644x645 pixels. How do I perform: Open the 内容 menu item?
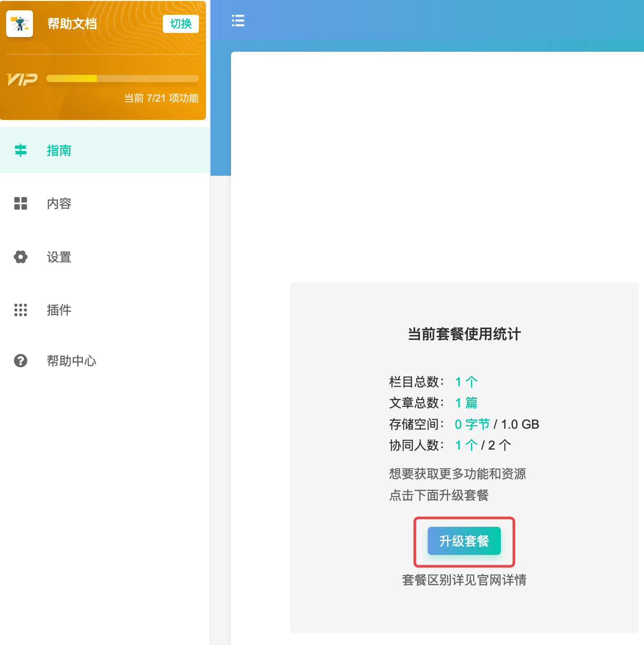[x=105, y=203]
